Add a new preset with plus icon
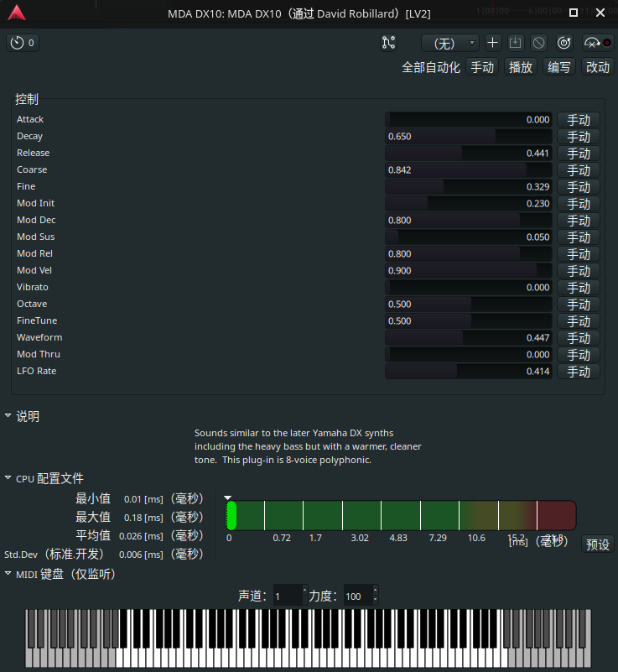The image size is (618, 672). (492, 43)
